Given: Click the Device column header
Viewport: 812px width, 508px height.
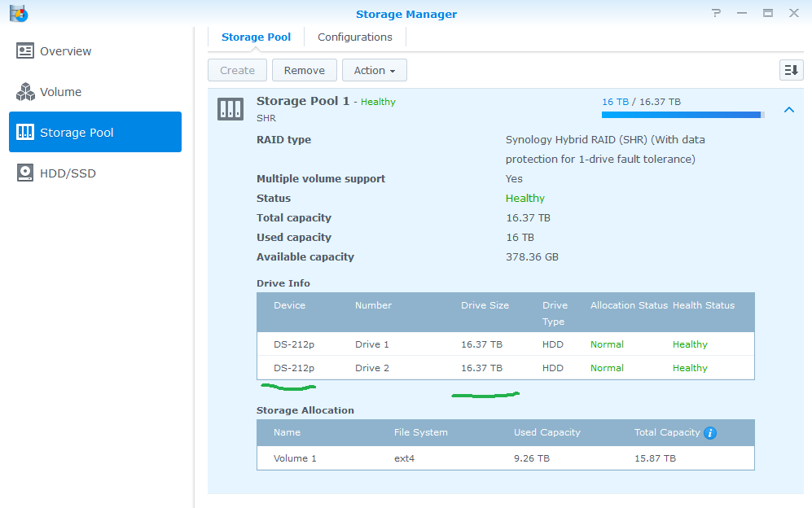Looking at the screenshot, I should click(x=289, y=305).
